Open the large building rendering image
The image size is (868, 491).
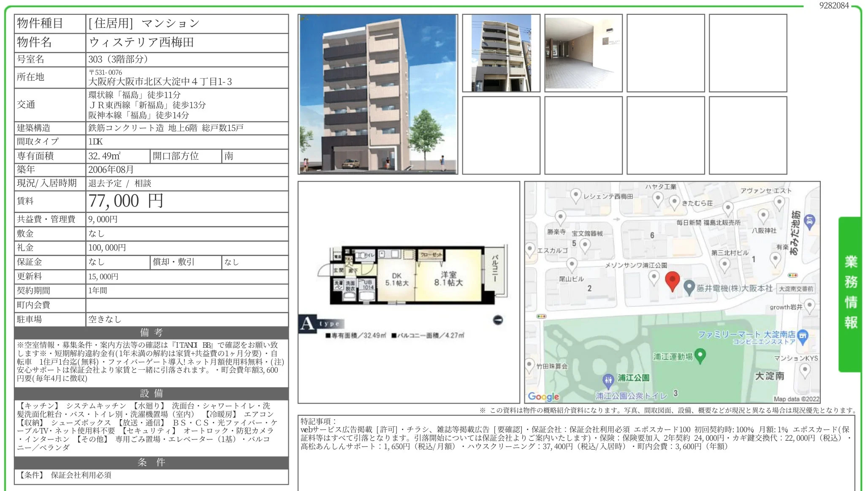point(378,94)
